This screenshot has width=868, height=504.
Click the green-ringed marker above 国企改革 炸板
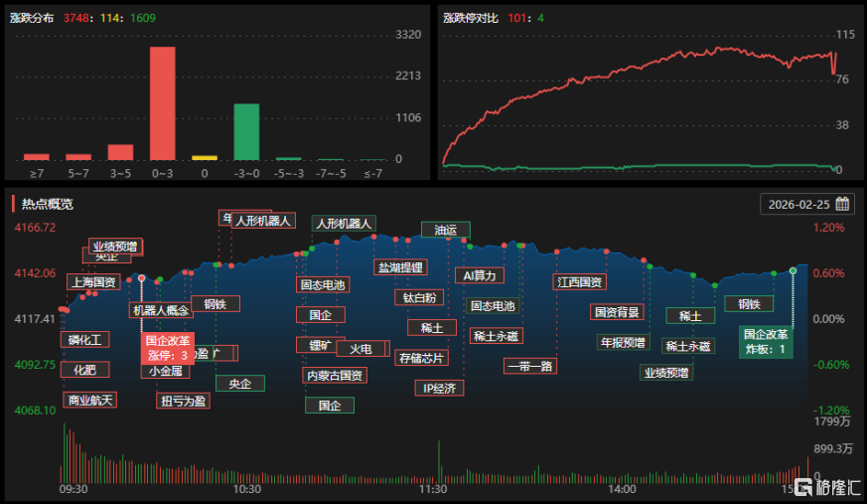[x=793, y=270]
